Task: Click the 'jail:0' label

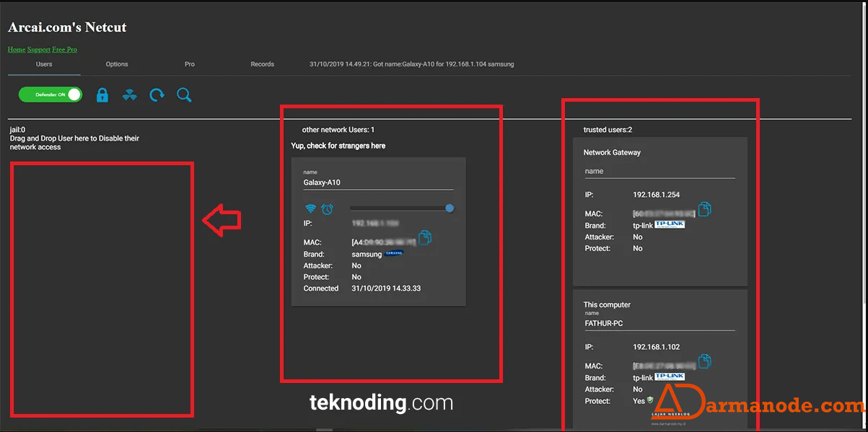Action: point(17,130)
